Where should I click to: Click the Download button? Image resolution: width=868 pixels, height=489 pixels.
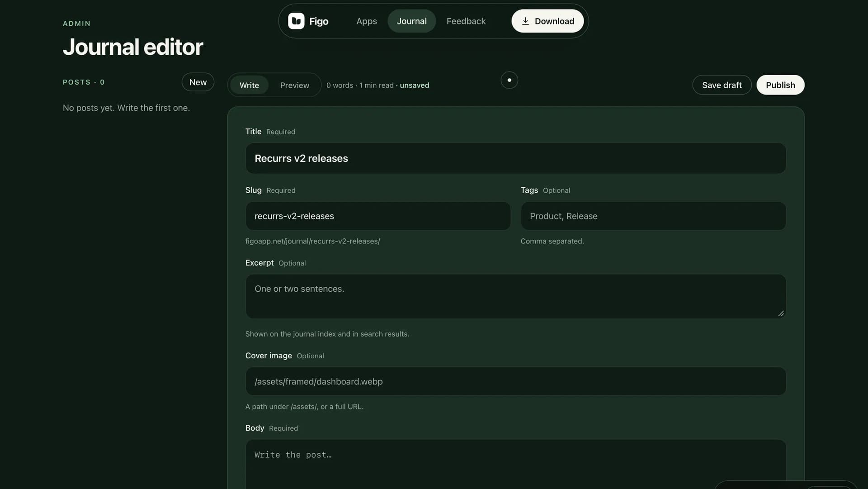pyautogui.click(x=547, y=21)
